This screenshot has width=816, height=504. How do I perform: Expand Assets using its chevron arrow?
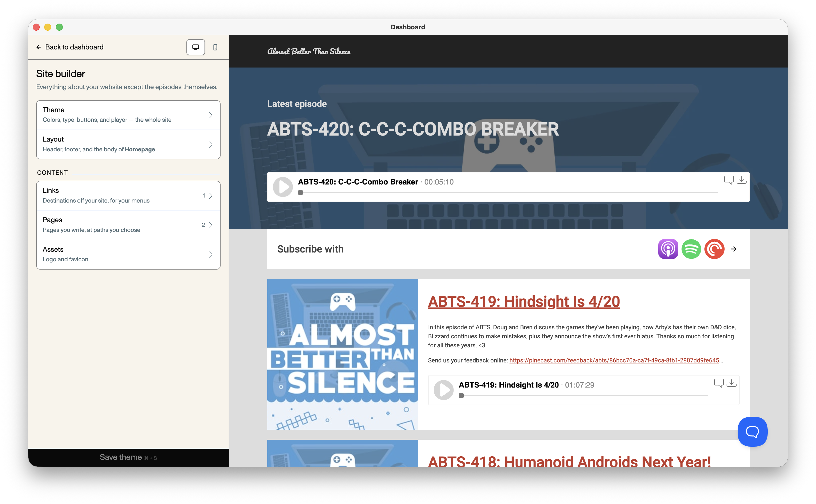tap(211, 254)
